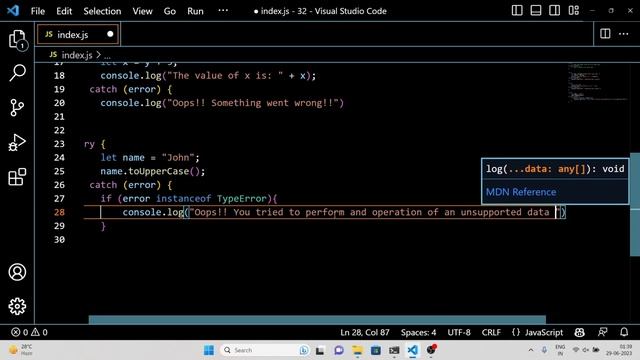The height and width of the screenshot is (360, 640).
Task: Click the ENG IN language indicator
Action: point(560,350)
